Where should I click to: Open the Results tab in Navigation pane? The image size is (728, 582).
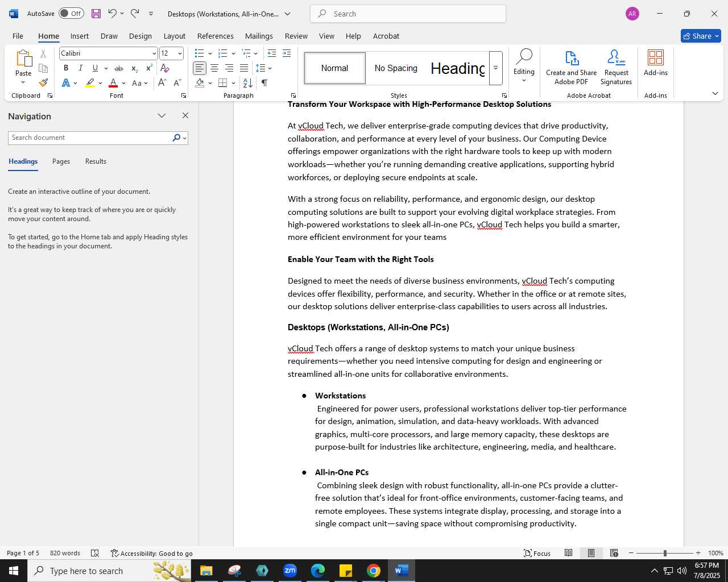point(96,161)
